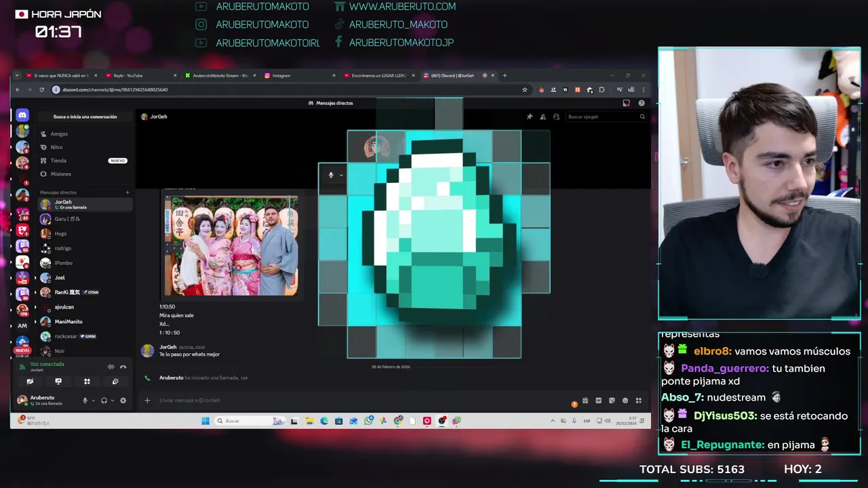868x488 pixels.
Task: Click 'Busca o inicia una conversación' search box
Action: [85, 117]
